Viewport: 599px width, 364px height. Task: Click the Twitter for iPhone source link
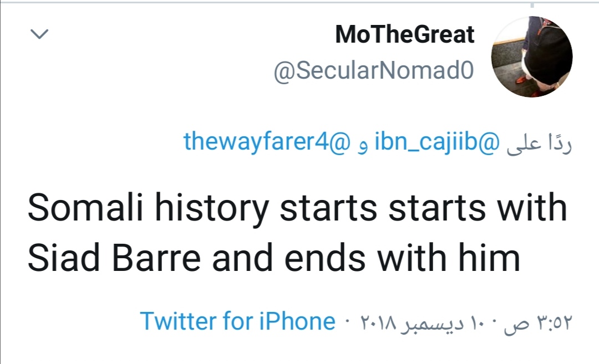(x=237, y=321)
